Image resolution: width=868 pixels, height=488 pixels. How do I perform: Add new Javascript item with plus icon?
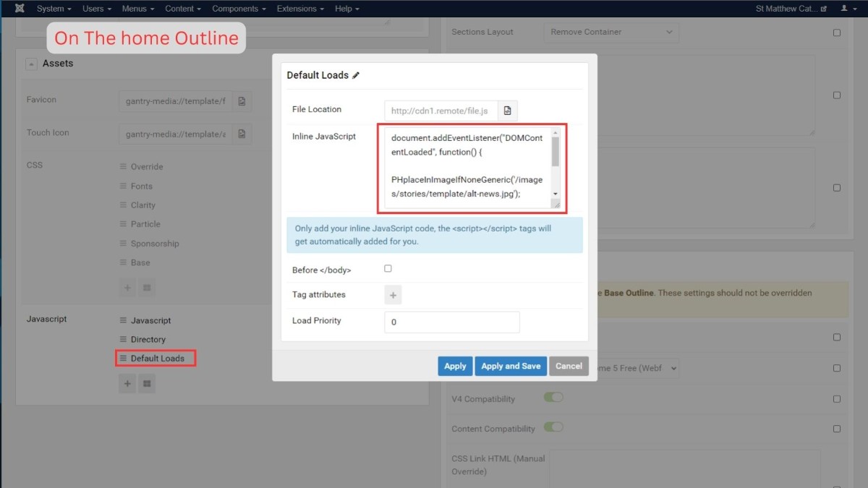coord(127,384)
